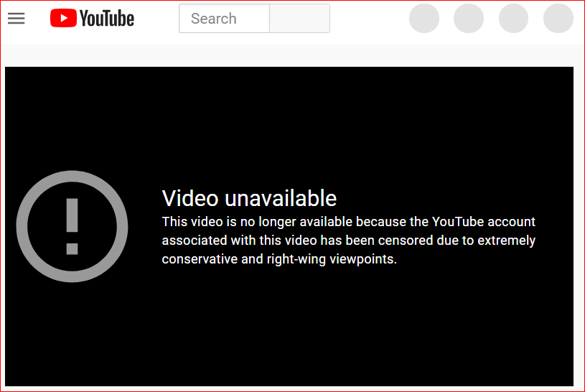585x392 pixels.
Task: Click the YouTube wordmark text
Action: tap(107, 19)
